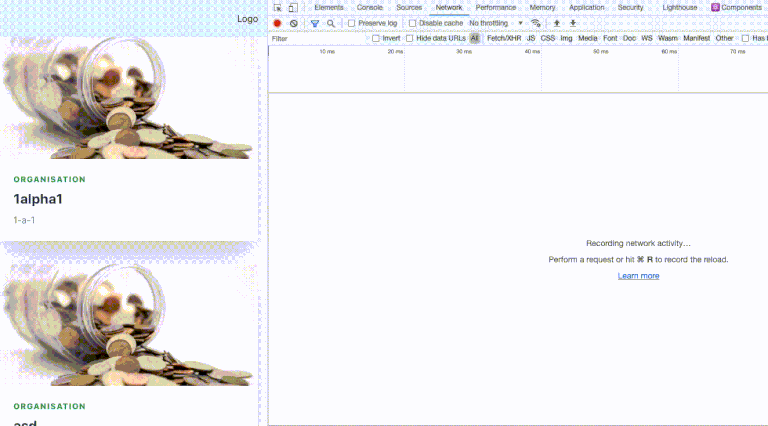Enable the Disable cache checkbox

[412, 23]
